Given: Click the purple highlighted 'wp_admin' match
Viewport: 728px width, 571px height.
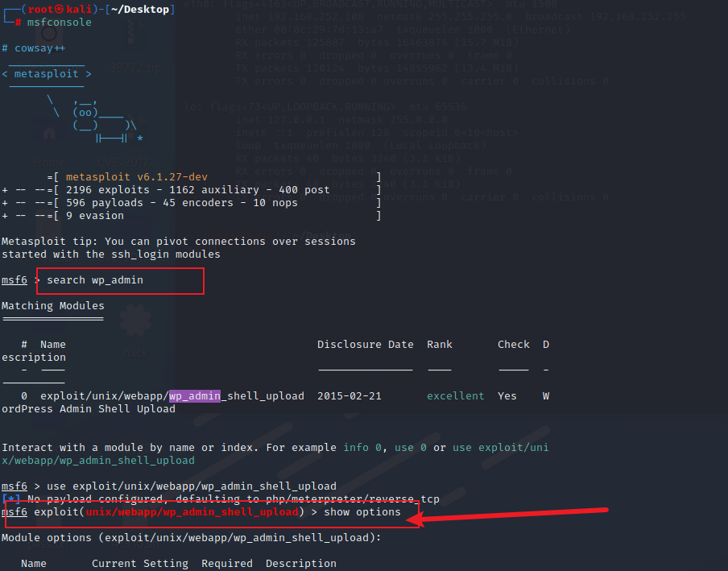Looking at the screenshot, I should [195, 396].
